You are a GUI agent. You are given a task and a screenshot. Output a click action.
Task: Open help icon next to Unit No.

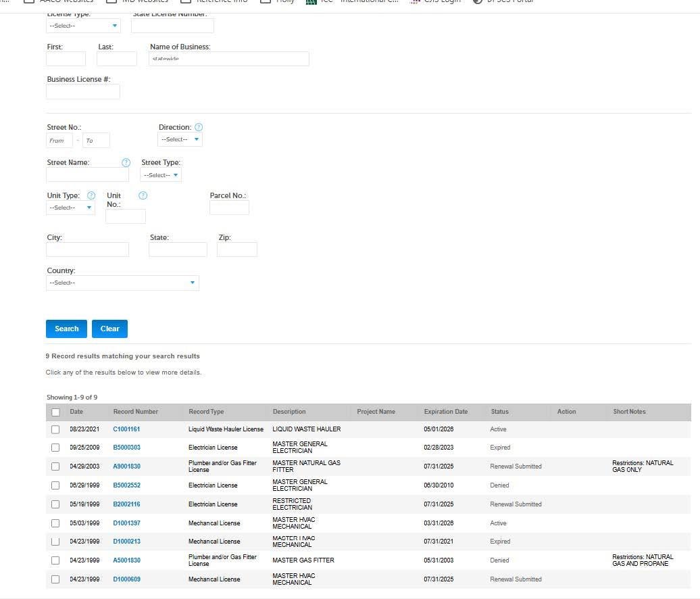[143, 195]
